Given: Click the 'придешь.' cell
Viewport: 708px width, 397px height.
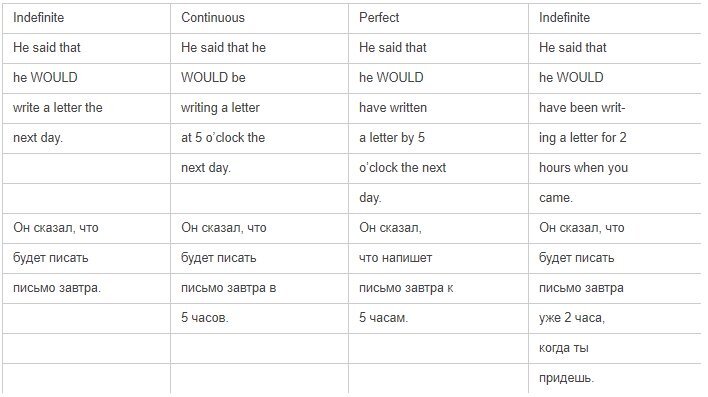Looking at the screenshot, I should click(x=615, y=378).
